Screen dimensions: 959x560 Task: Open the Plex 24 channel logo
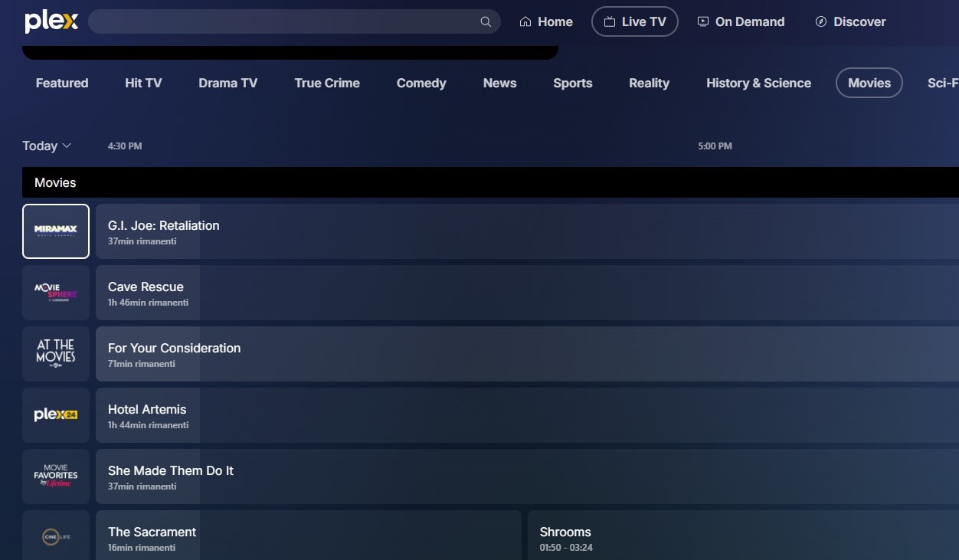56,415
